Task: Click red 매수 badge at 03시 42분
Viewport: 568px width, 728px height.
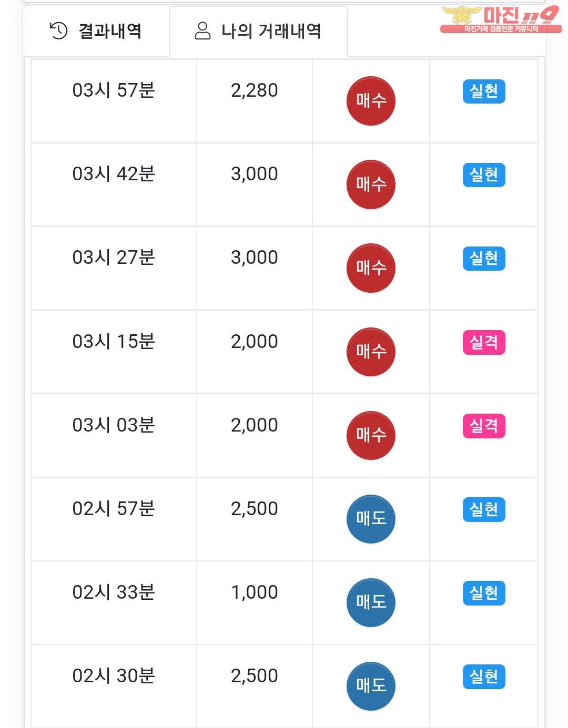Action: click(x=371, y=184)
